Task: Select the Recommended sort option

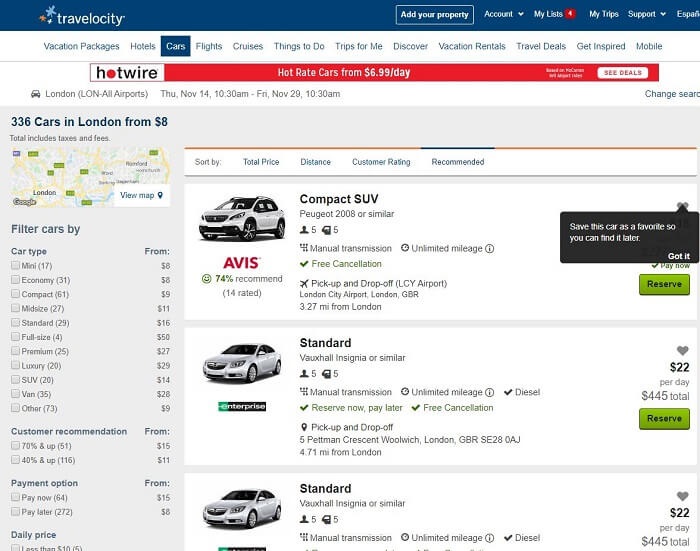Action: coord(458,162)
